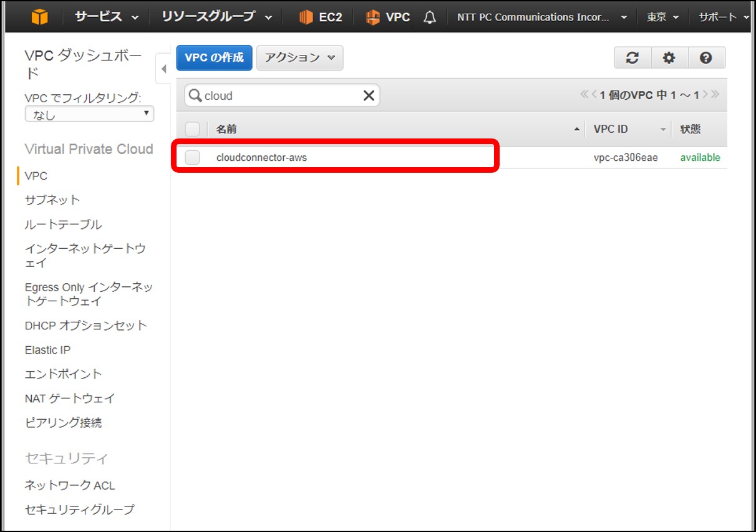Open Elastic IP in the sidebar
This screenshot has height=532, width=756.
[x=47, y=350]
